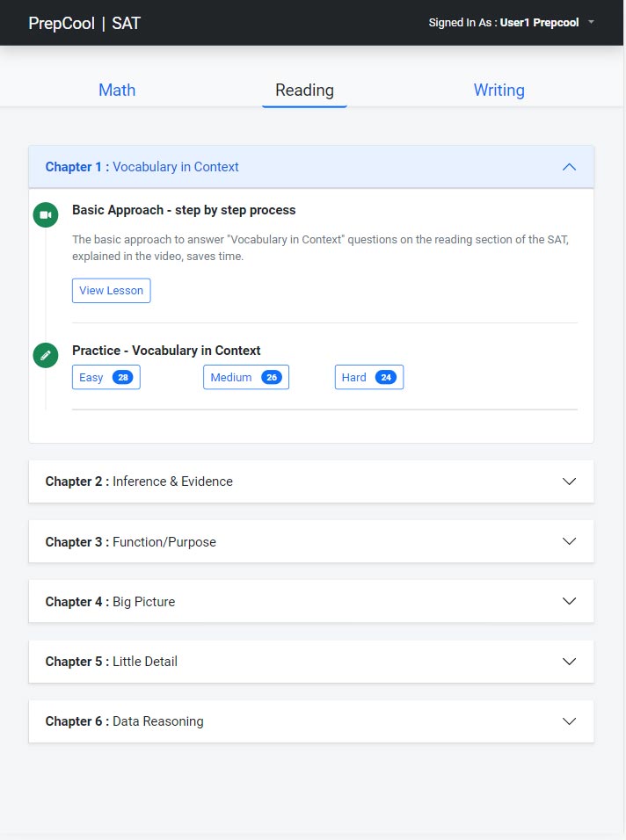Select the Reading tab
Screen dimensions: 626x840
click(x=304, y=90)
